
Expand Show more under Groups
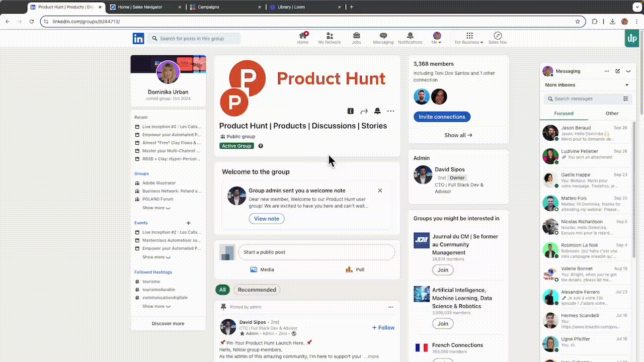(x=156, y=208)
